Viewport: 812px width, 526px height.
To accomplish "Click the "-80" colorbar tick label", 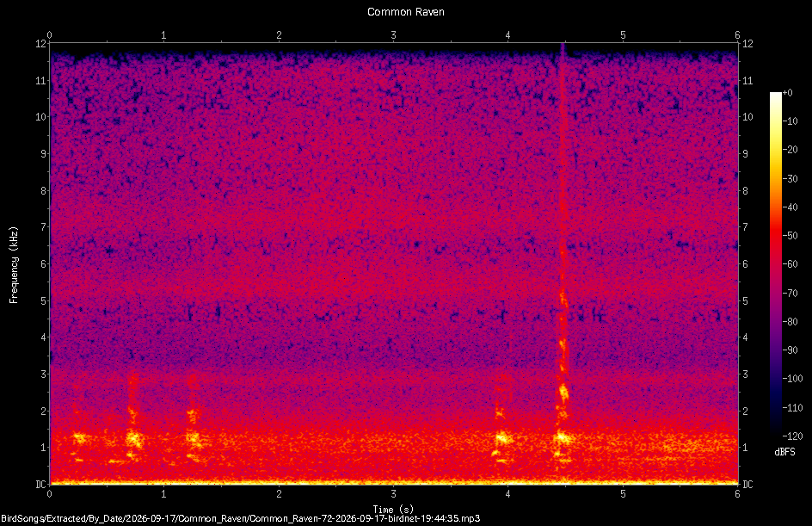I will coord(790,322).
